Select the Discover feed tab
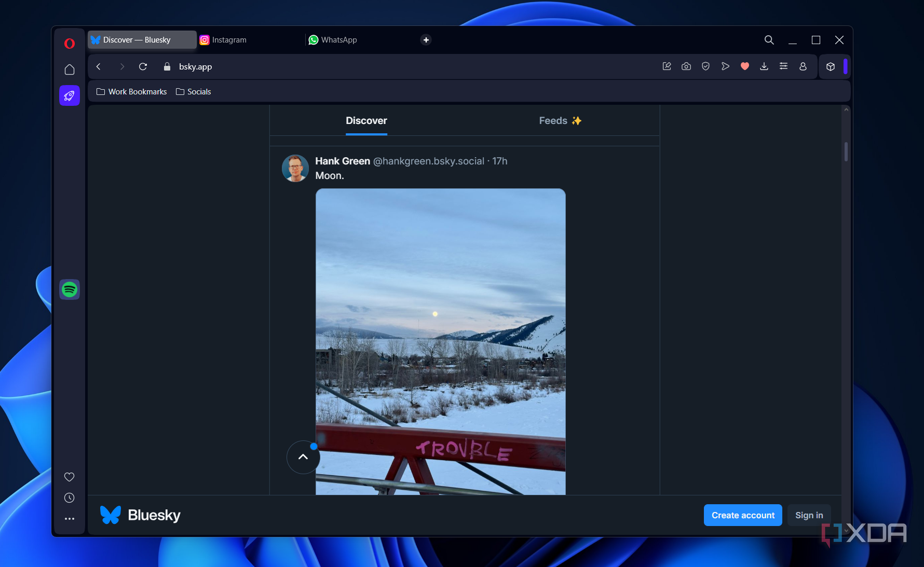This screenshot has height=567, width=924. [366, 121]
